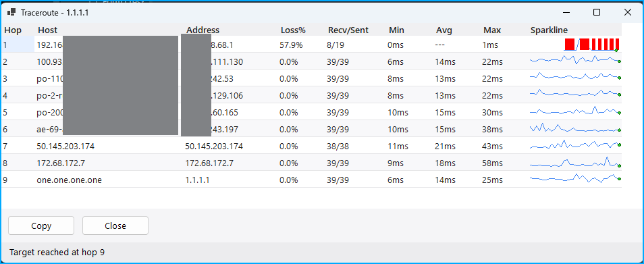
Task: Click the window title Traceroute - 1.1.1.1
Action: pyautogui.click(x=55, y=13)
